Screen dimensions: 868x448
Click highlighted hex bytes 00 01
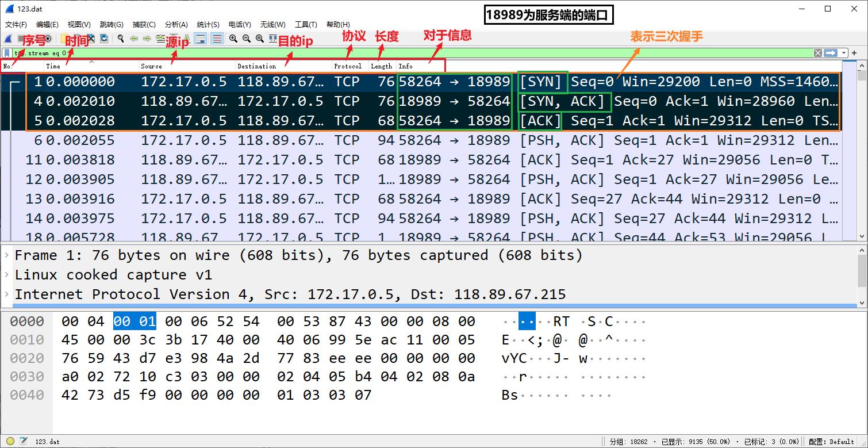click(x=135, y=321)
